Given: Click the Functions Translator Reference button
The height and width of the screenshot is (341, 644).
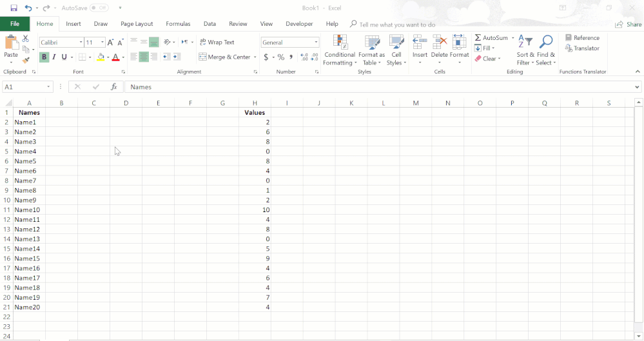Looking at the screenshot, I should [582, 38].
